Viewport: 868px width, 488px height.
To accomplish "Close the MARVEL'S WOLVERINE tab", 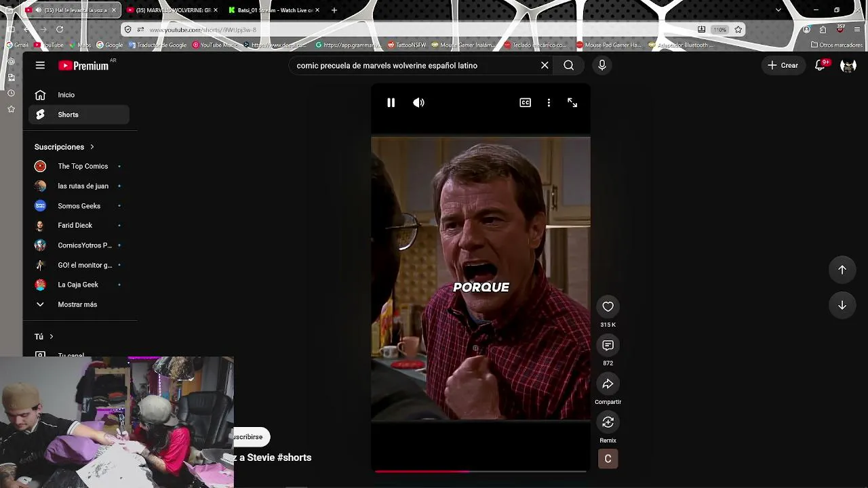I will [216, 10].
